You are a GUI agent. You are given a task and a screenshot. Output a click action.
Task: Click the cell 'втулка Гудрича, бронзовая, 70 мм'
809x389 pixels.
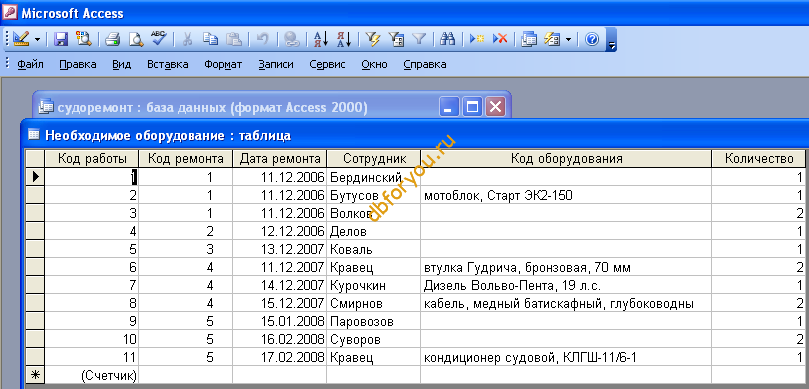click(566, 268)
